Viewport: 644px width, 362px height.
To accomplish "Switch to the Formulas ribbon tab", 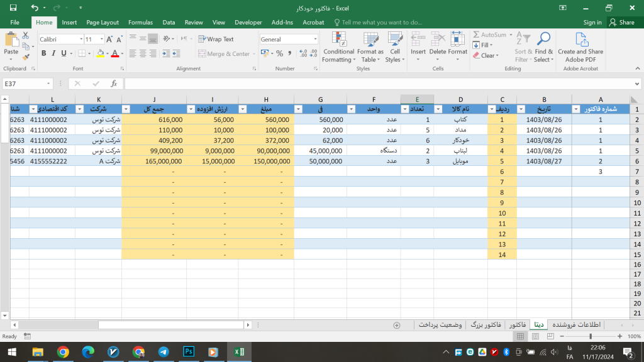I will (x=140, y=22).
